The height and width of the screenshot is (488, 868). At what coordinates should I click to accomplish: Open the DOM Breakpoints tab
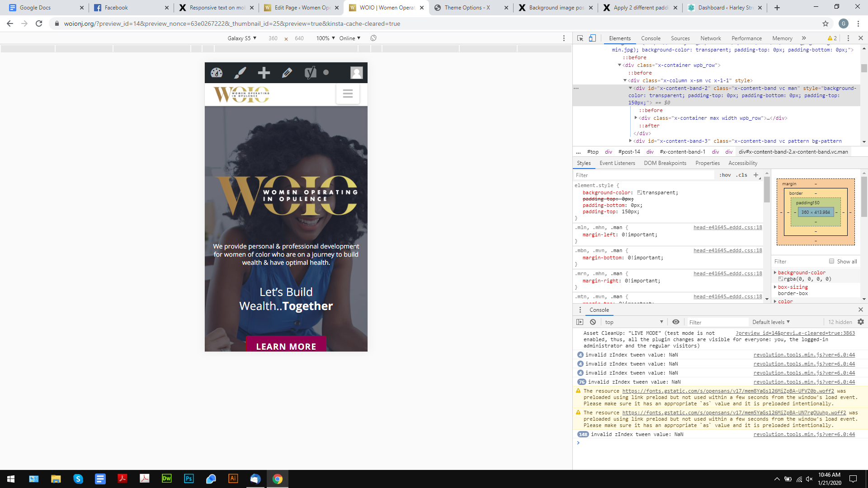665,163
